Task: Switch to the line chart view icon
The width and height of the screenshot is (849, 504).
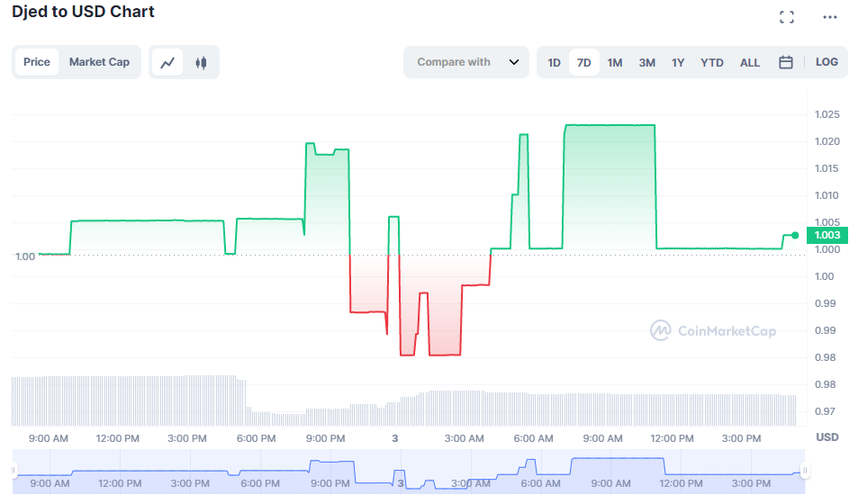Action: pos(167,62)
